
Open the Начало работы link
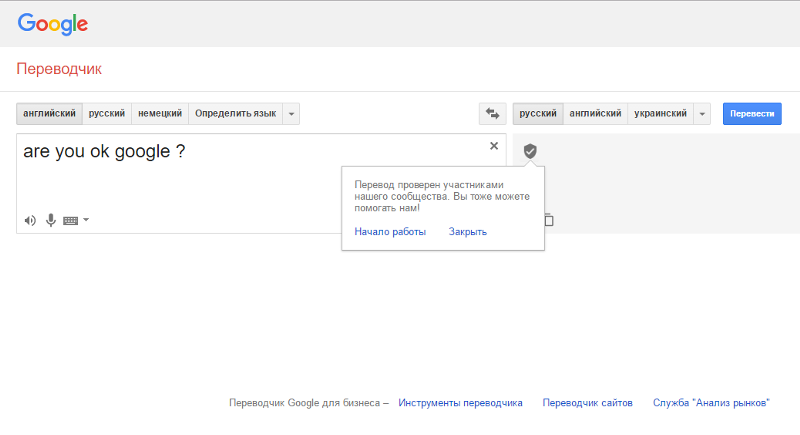[x=390, y=232]
